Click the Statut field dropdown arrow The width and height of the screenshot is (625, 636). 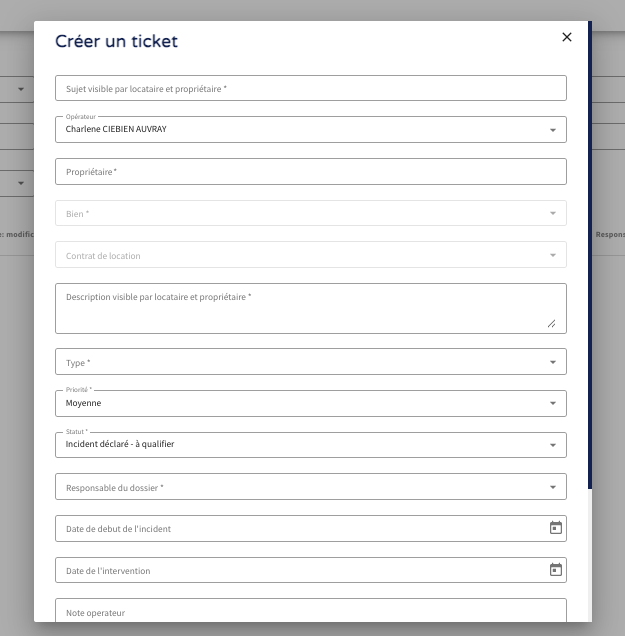(553, 446)
